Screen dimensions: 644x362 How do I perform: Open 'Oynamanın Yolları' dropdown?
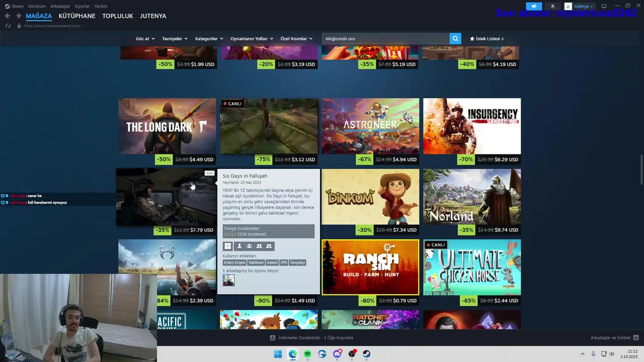(x=252, y=39)
